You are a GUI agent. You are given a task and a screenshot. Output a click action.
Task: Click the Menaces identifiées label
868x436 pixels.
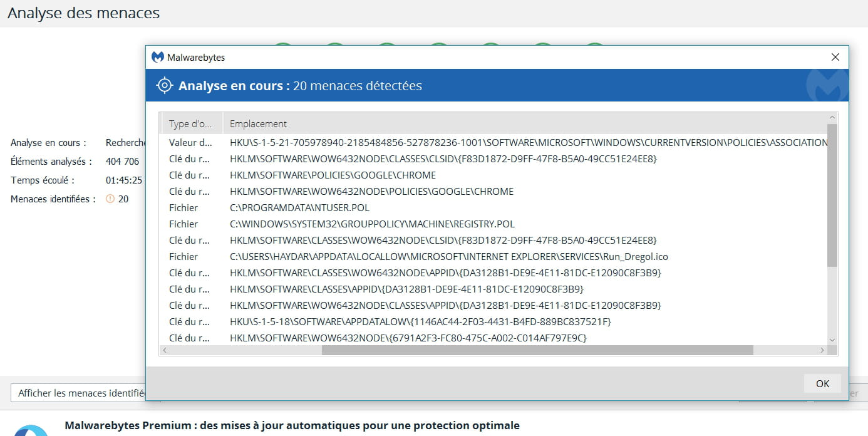point(53,199)
